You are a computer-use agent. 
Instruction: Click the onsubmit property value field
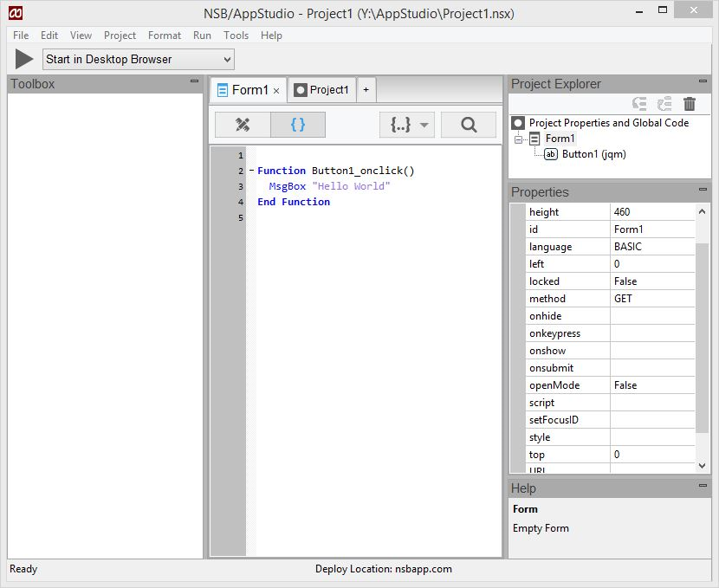(x=652, y=368)
